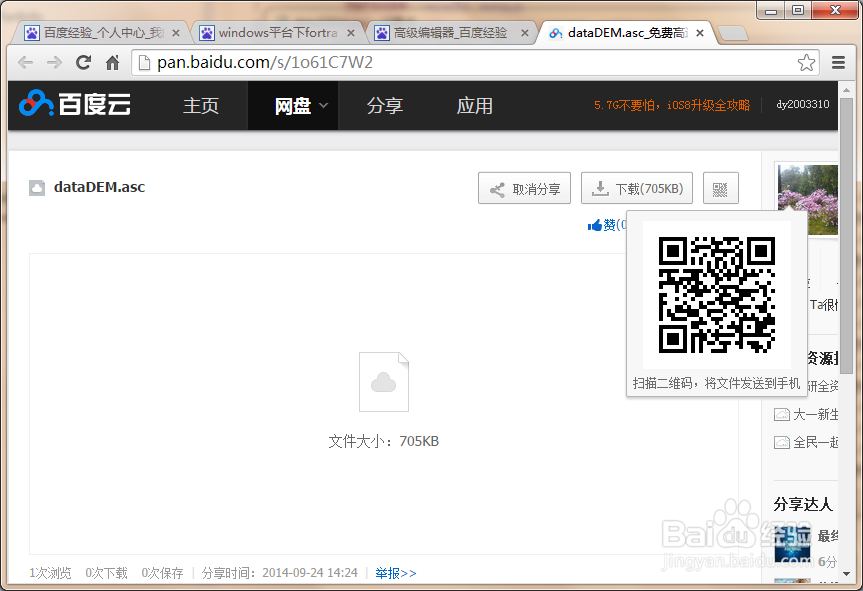Click the flower photo thumbnail in sidebar

click(807, 199)
